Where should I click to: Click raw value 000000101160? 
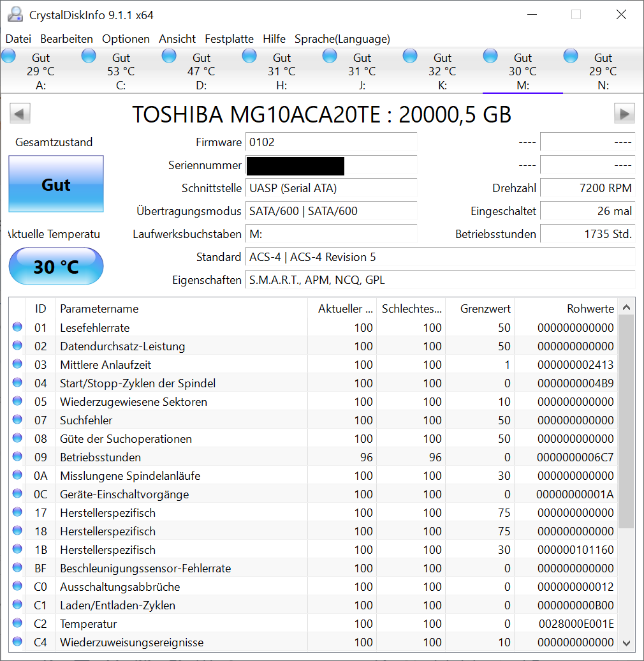[575, 550]
